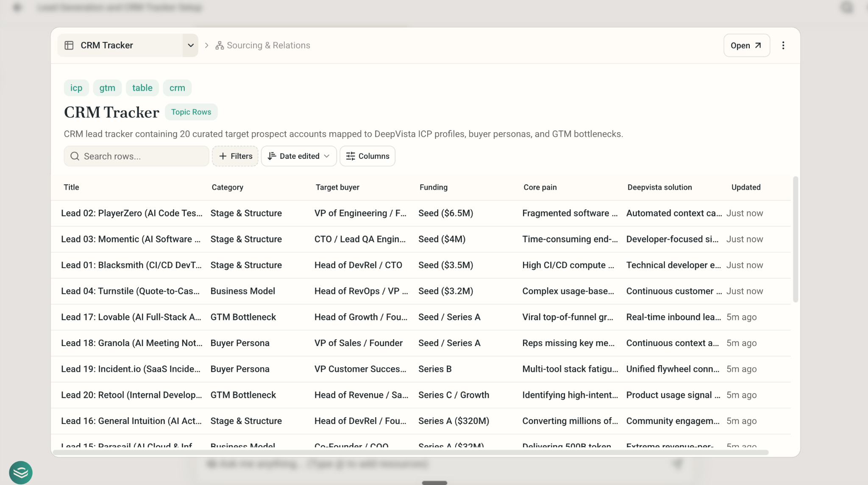Click the Series C / Growth cell
The height and width of the screenshot is (485, 868).
click(x=453, y=395)
